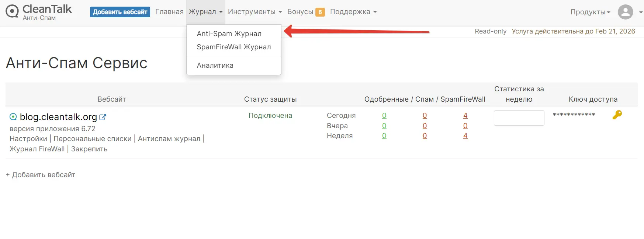Click the service validity date link
The width and height of the screenshot is (644, 239).
[573, 31]
